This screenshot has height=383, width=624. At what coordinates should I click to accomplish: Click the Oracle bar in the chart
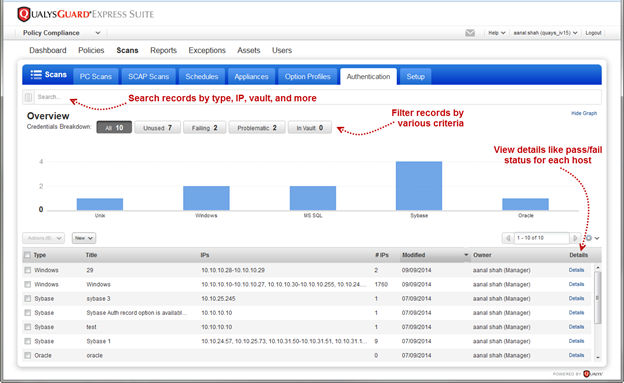pyautogui.click(x=525, y=204)
